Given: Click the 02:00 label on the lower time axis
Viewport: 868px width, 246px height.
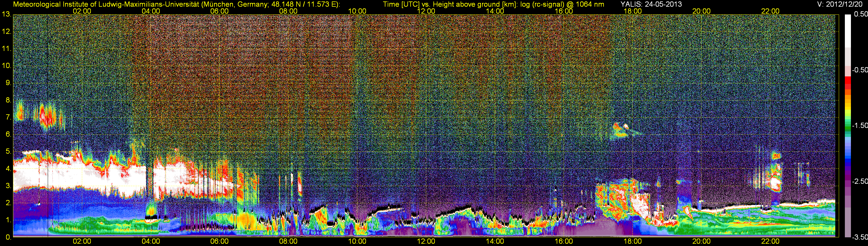Looking at the screenshot, I should tap(82, 241).
